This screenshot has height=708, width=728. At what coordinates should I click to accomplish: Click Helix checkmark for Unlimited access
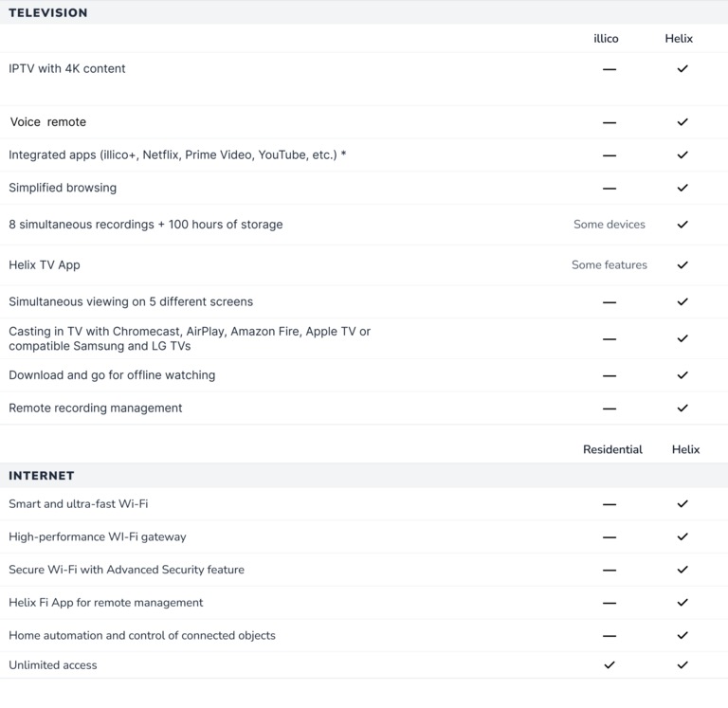(x=682, y=665)
